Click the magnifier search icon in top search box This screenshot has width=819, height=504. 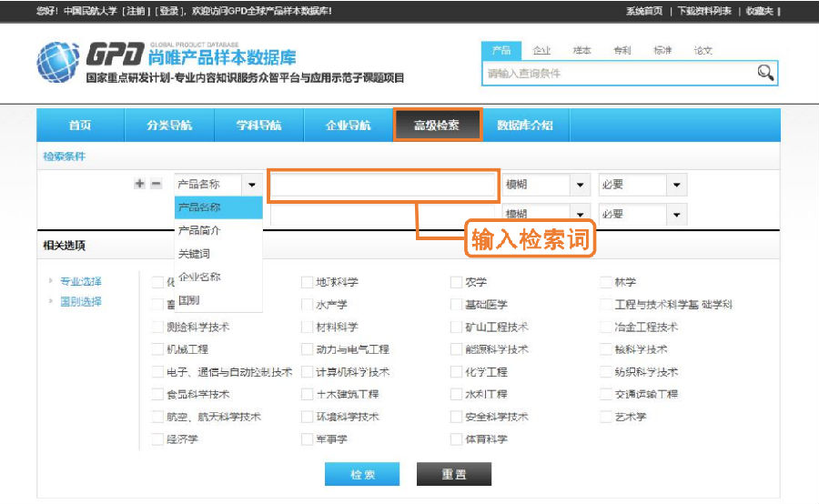pos(765,73)
